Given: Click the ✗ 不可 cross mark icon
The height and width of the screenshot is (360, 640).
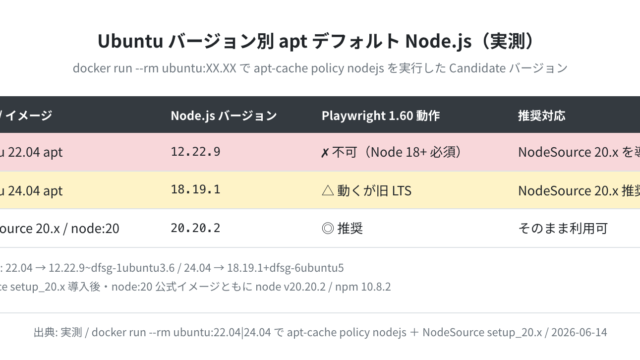Looking at the screenshot, I should coord(325,153).
